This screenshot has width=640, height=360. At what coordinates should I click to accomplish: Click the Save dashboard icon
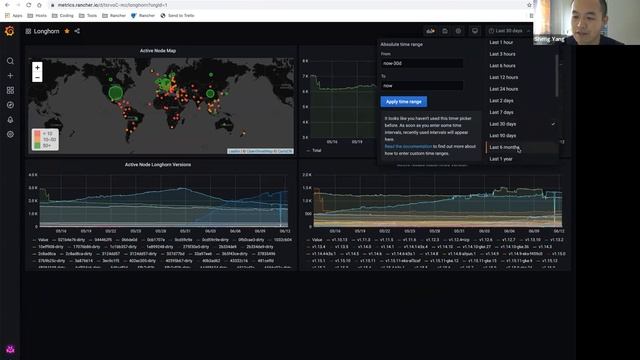coord(445,31)
